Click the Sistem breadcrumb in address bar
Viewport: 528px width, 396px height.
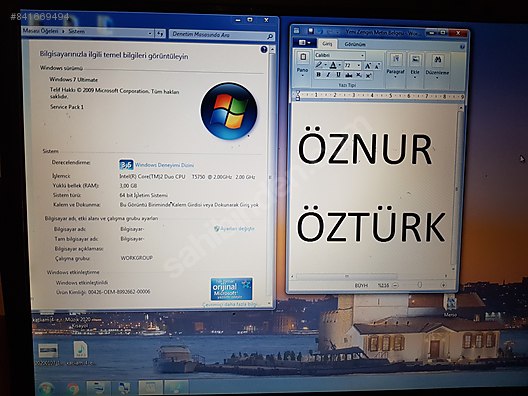pyautogui.click(x=76, y=31)
